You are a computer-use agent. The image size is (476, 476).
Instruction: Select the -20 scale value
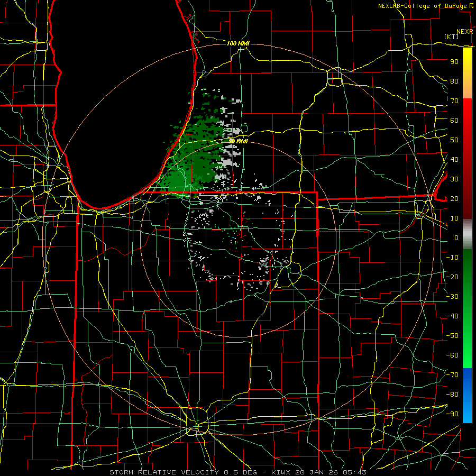pos(452,277)
